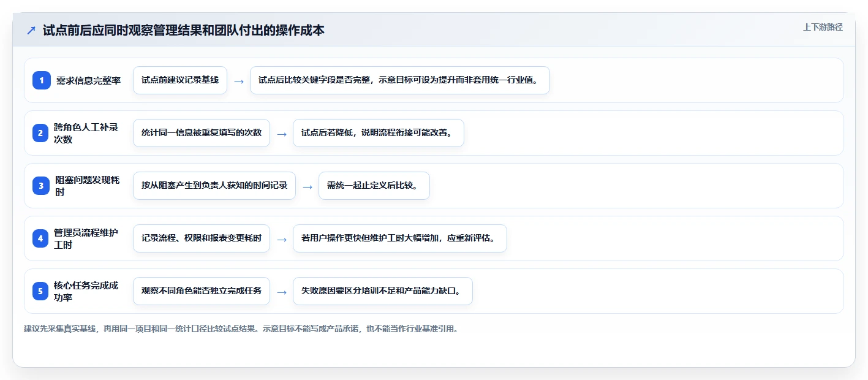Screen dimensions: 868x380
Task: Open the 试点后若降低，说明流程衔接可能改善 box
Action: [x=379, y=133]
